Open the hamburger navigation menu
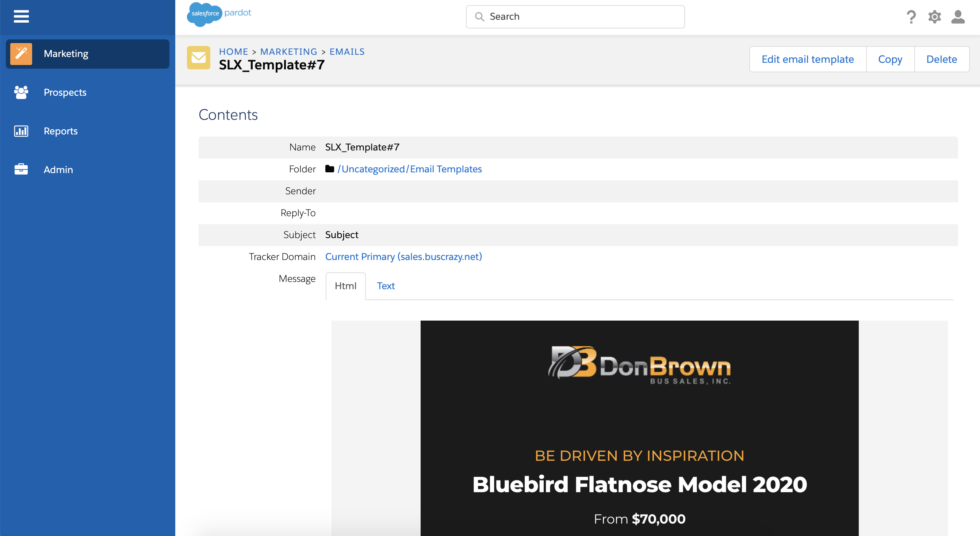This screenshot has height=536, width=980. pos(21,16)
